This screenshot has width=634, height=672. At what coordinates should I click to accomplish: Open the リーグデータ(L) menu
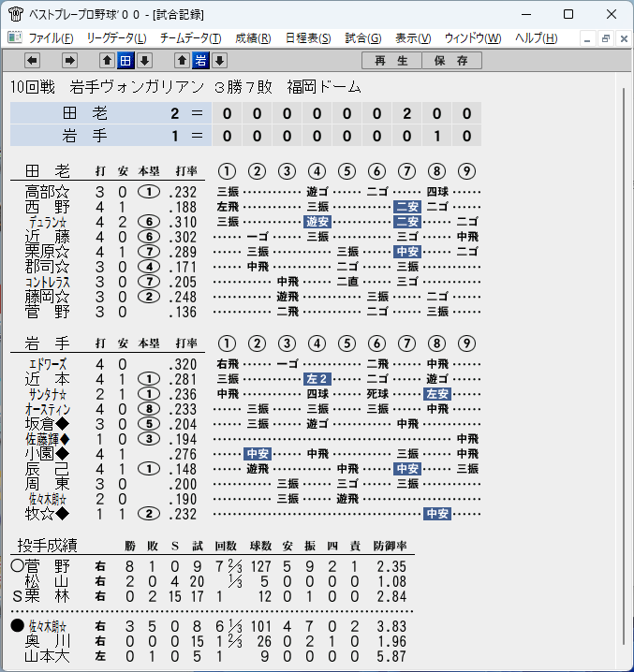116,38
